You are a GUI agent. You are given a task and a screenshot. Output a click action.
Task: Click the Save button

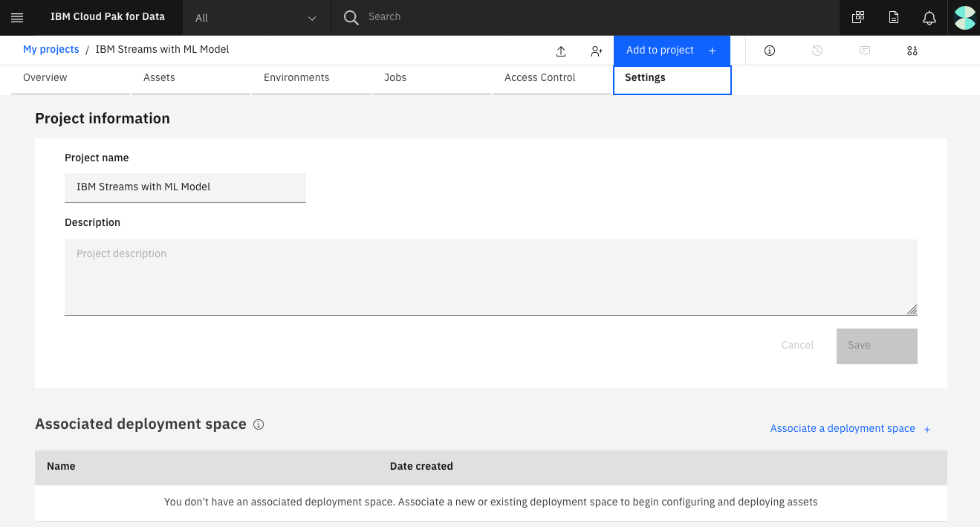pyautogui.click(x=877, y=346)
